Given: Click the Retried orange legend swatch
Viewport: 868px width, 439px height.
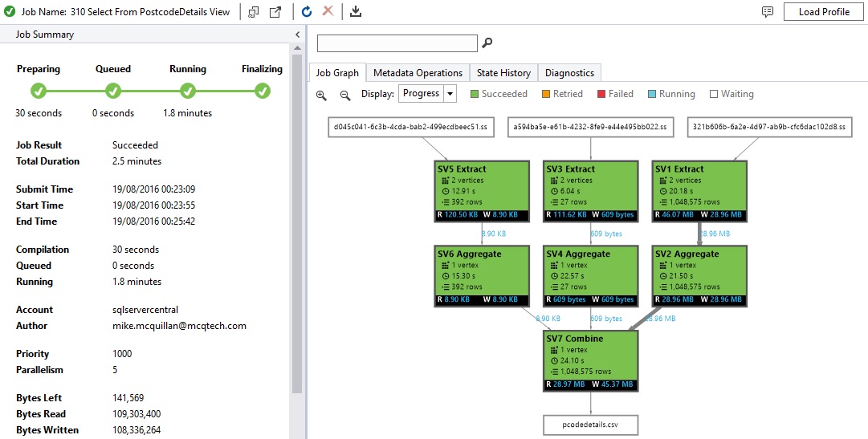Looking at the screenshot, I should click(546, 94).
